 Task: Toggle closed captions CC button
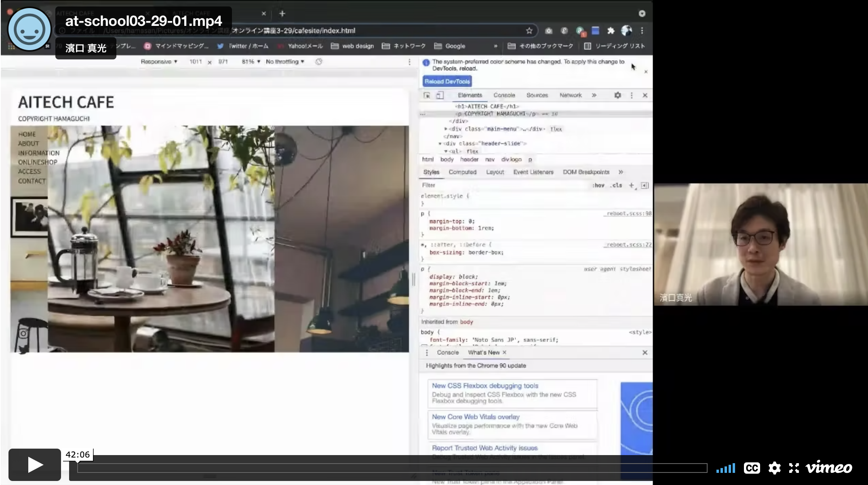coord(752,468)
